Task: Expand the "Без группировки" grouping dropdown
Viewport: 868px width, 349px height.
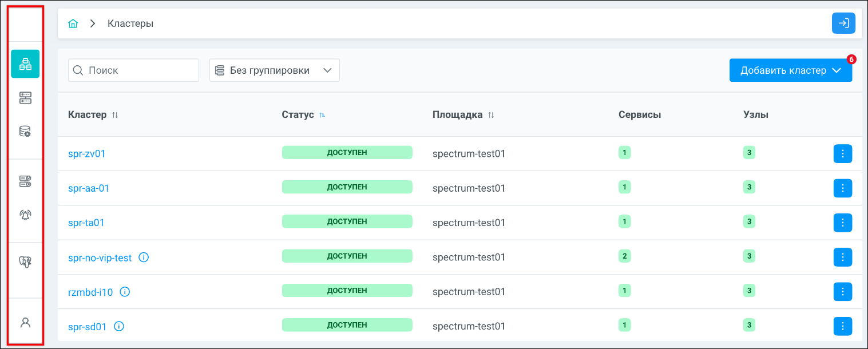Action: click(x=275, y=70)
